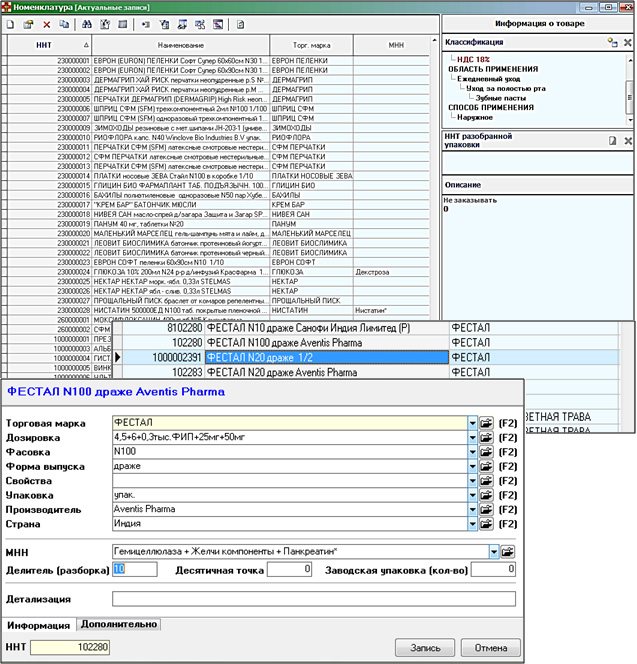Click the scroll-down arrow in the Классификация tree
This screenshot has height=664, width=637.
[x=630, y=121]
